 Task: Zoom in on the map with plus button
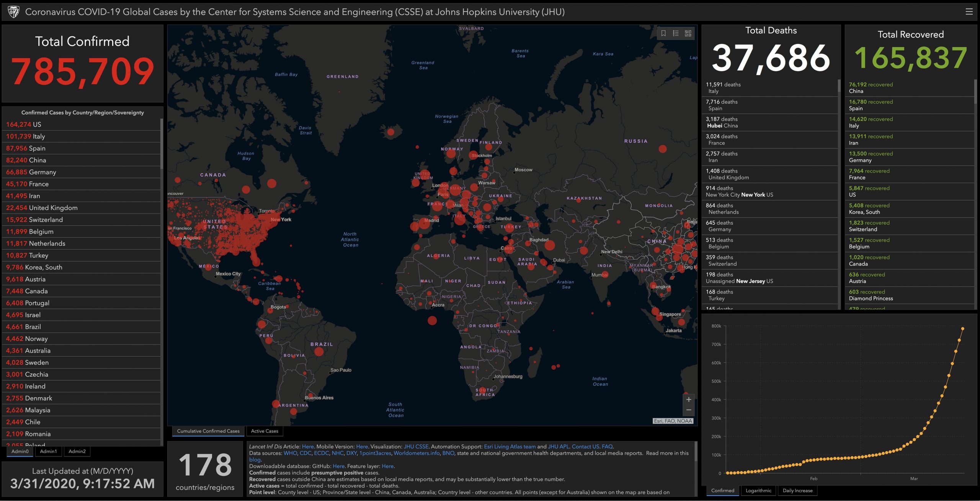(x=689, y=400)
